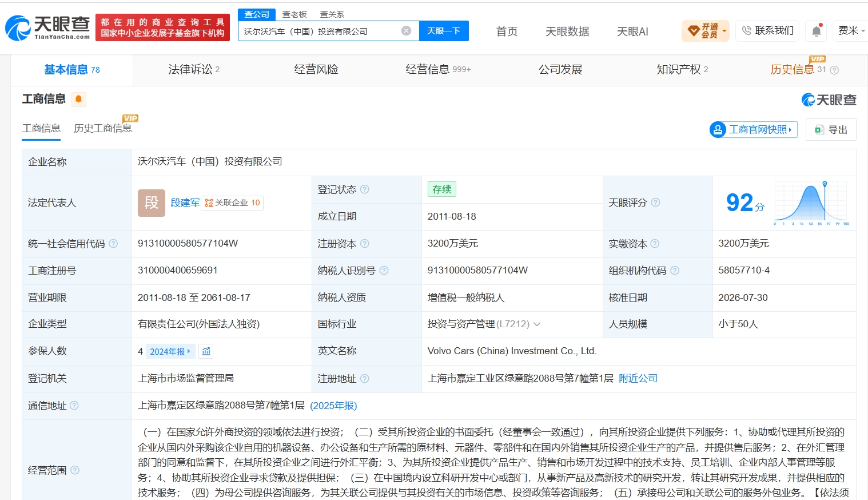Click the 工商官网快照 button
Screen dimensions: 868x500
[x=754, y=130]
